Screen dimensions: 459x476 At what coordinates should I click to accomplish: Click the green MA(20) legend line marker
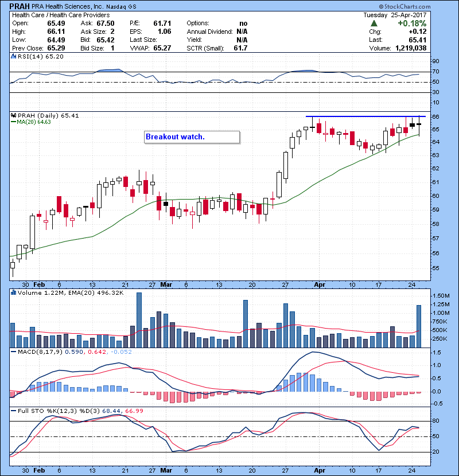tap(13, 122)
